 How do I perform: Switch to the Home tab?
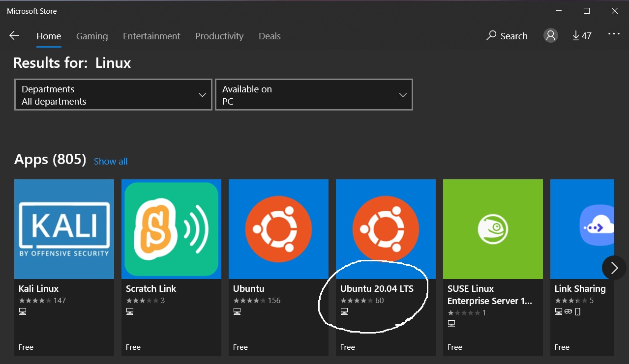click(x=49, y=36)
